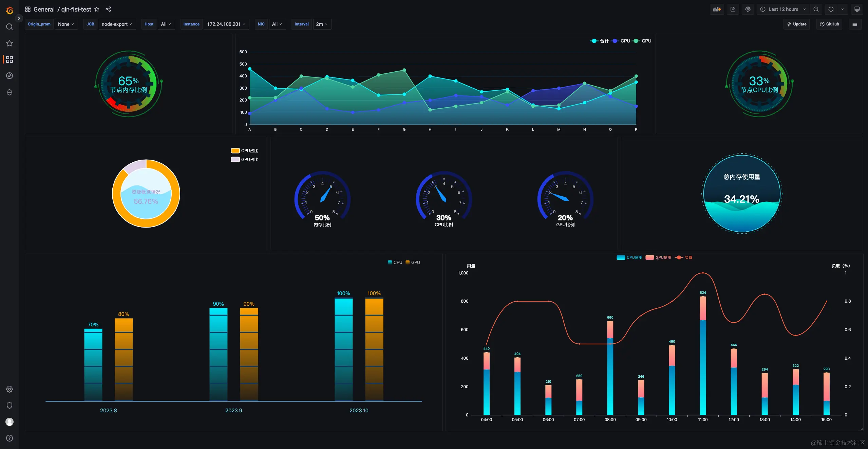The image size is (868, 449).
Task: Open dashboard settings gear icon
Action: click(x=748, y=9)
